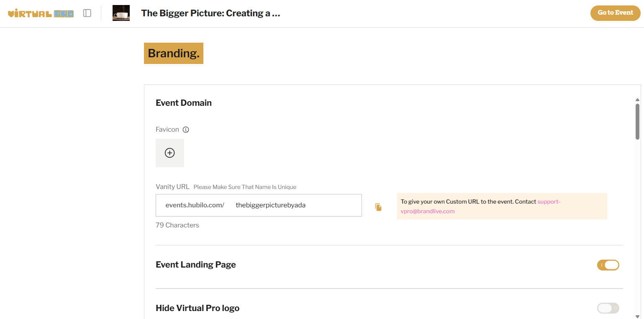644x319 pixels.
Task: Click the Hide Virtual Pro logo label
Action: (198, 308)
